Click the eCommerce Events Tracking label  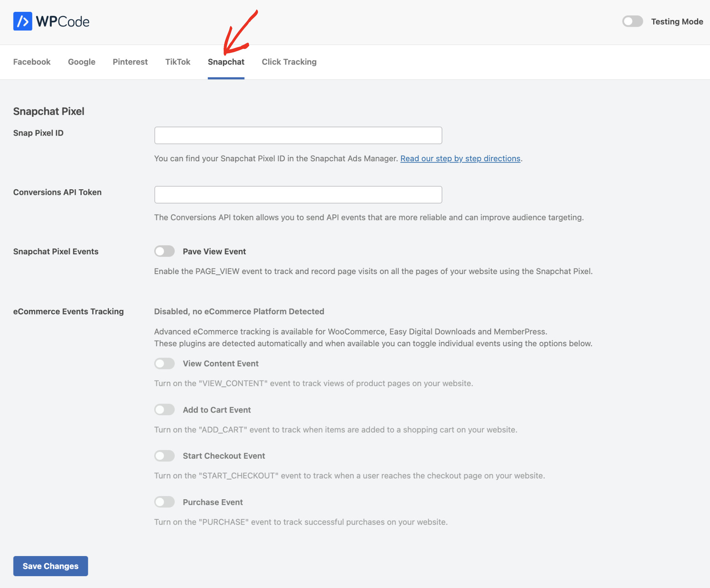[68, 312]
